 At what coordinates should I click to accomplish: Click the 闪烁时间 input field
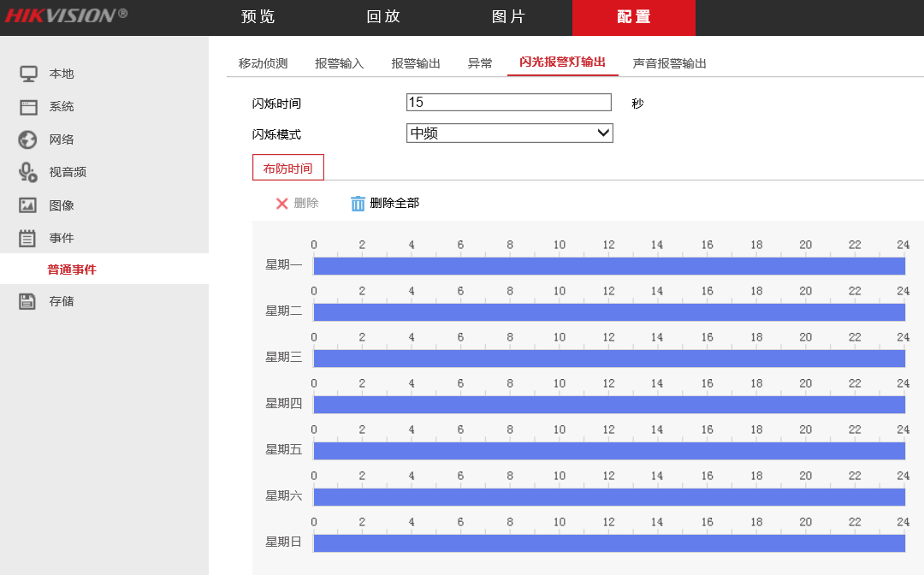509,102
